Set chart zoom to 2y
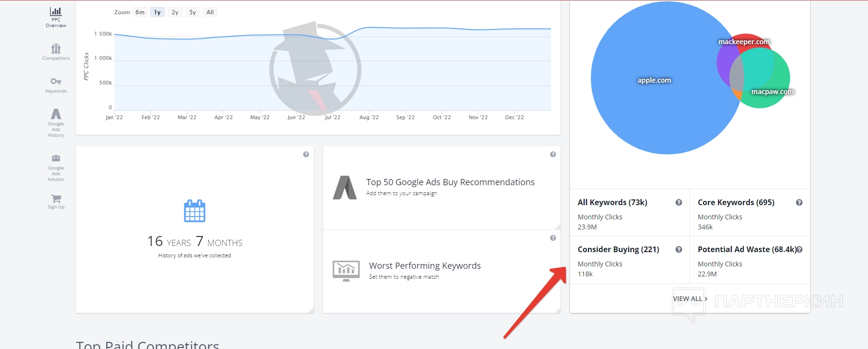Viewport: 868px width, 349px height. click(x=175, y=12)
